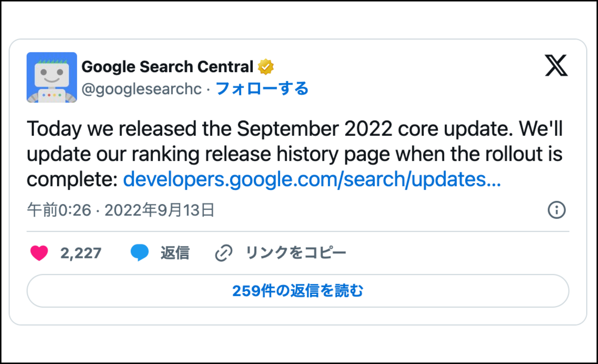Click the gold verified badge
Image resolution: width=598 pixels, height=364 pixels.
(266, 67)
